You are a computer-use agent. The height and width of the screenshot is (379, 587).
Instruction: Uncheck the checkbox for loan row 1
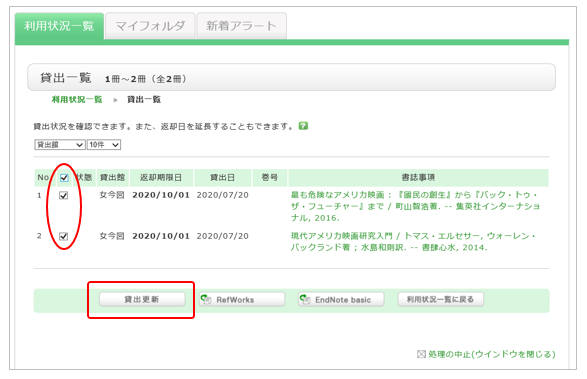pos(64,195)
